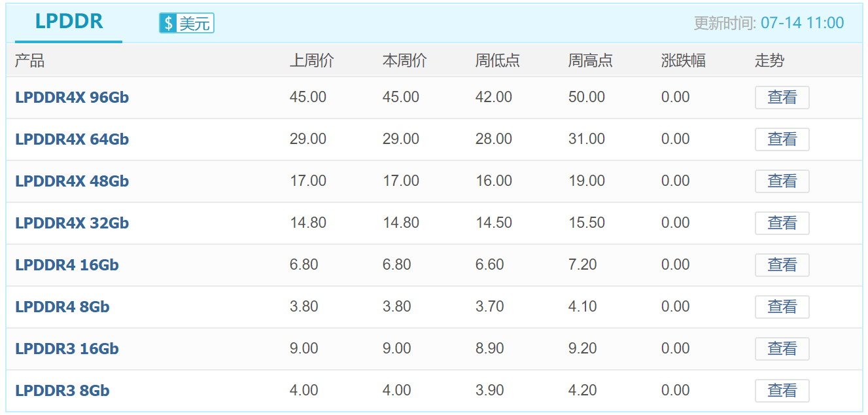The image size is (868, 415).
Task: Open LPDDR4X 96Gb product link
Action: pyautogui.click(x=72, y=98)
